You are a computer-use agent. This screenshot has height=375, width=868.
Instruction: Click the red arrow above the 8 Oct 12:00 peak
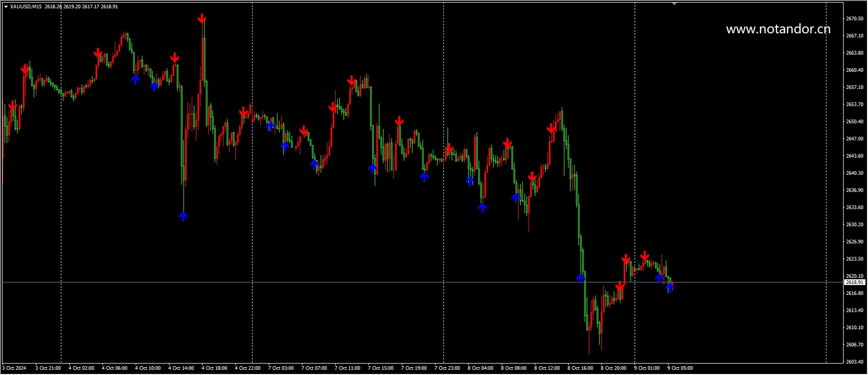click(x=551, y=128)
